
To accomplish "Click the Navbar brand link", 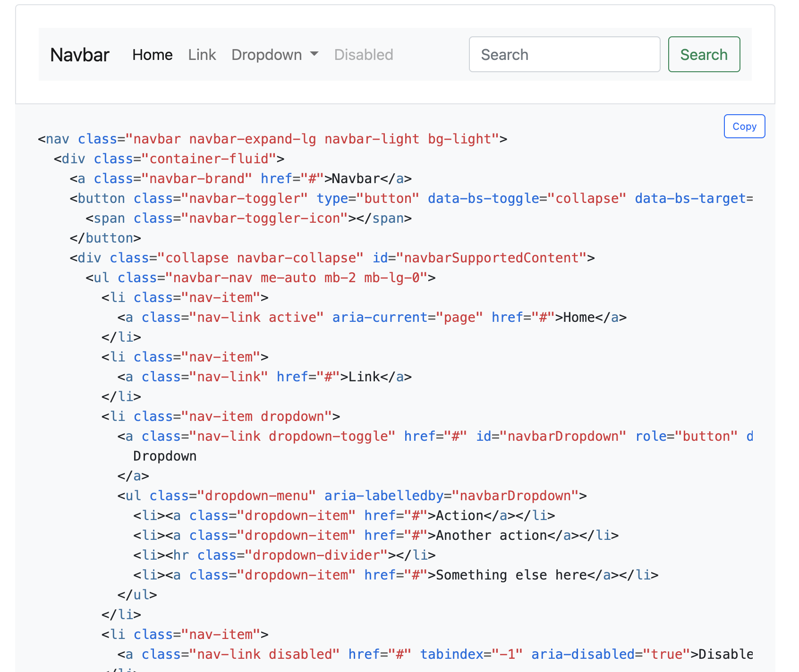I will [79, 54].
